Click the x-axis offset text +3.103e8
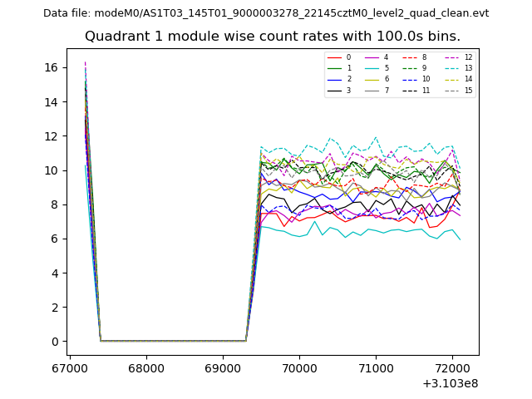Screen dimensions: 532x399 click(x=449, y=383)
